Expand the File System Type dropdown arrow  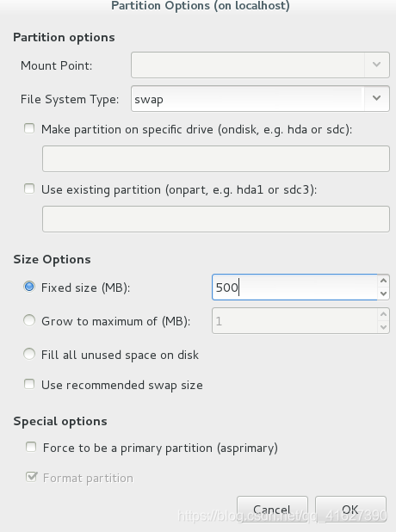(x=377, y=98)
